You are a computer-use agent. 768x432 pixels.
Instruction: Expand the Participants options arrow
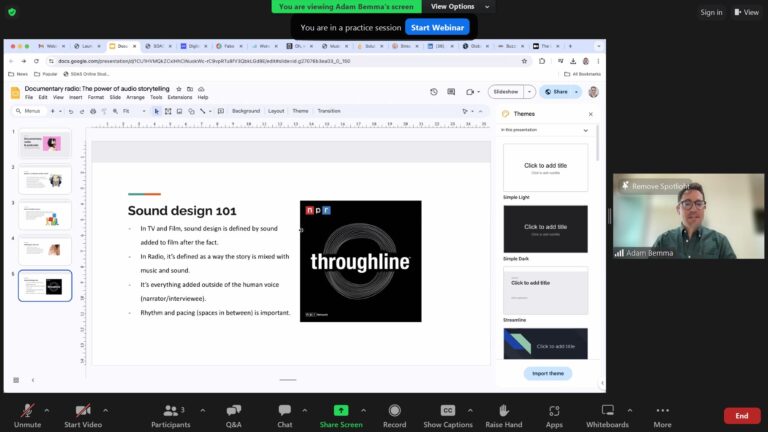point(202,410)
